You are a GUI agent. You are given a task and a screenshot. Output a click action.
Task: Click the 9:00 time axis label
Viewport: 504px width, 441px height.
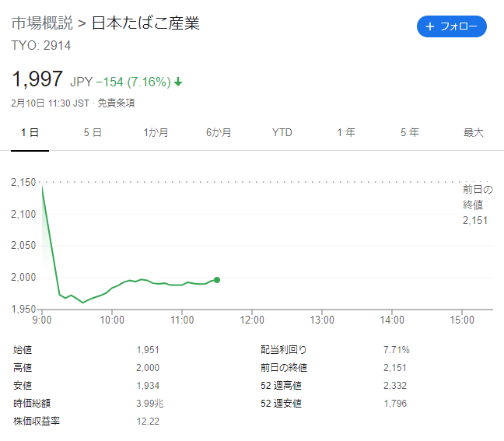click(x=42, y=320)
